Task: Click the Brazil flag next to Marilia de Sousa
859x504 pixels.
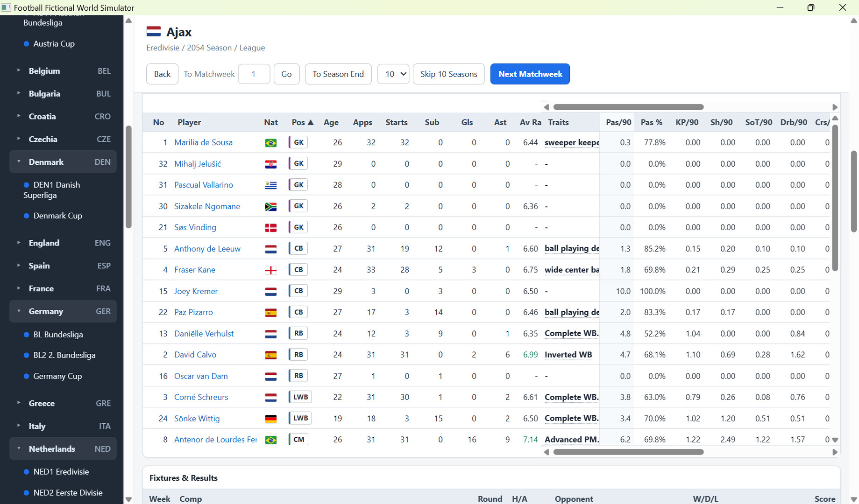Action: pos(270,143)
